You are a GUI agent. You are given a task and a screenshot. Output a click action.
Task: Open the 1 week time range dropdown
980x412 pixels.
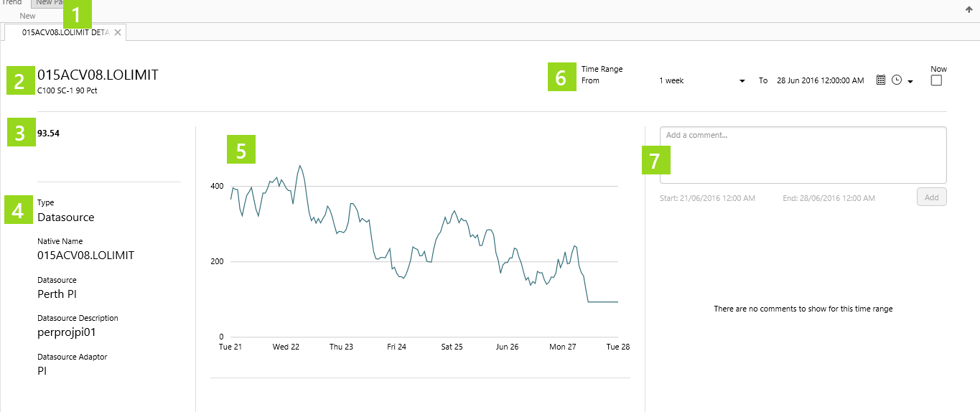click(x=701, y=81)
